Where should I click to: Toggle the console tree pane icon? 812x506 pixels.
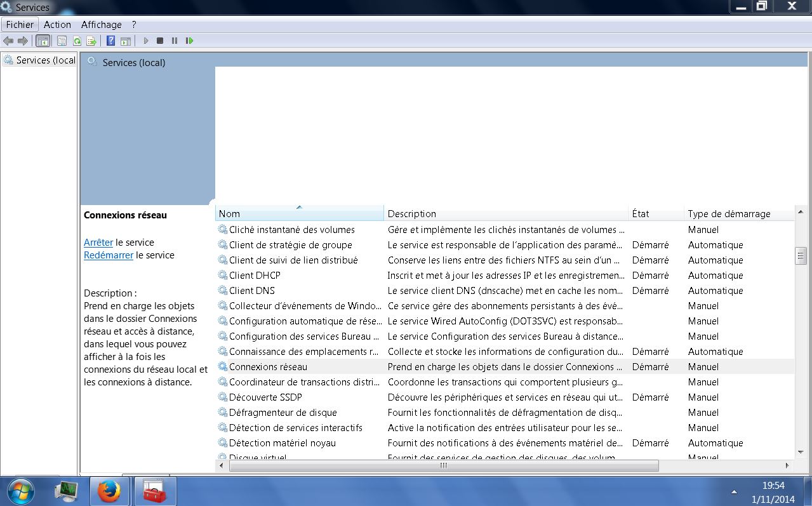point(43,41)
